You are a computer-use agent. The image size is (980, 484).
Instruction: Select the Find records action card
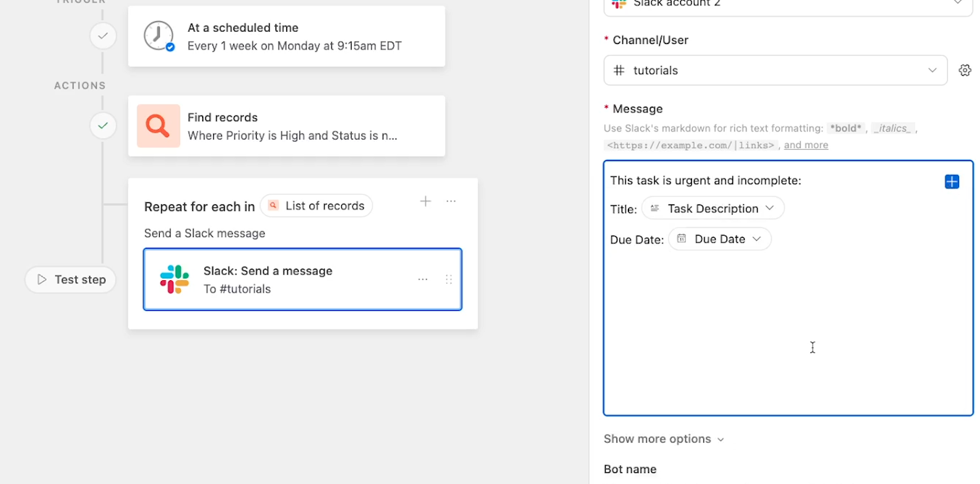287,126
